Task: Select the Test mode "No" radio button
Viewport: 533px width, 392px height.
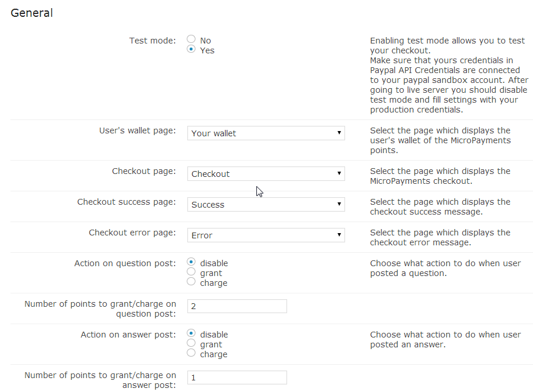Action: [x=191, y=40]
